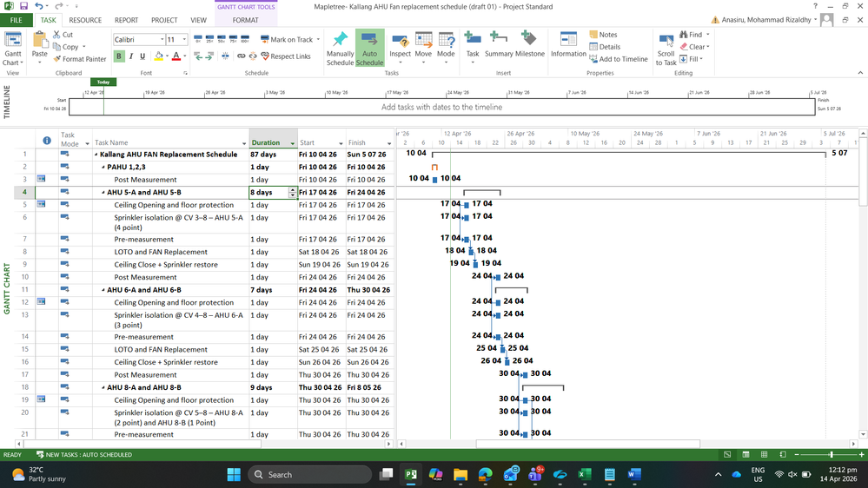
Task: Show task Details pane
Action: pyautogui.click(x=605, y=47)
